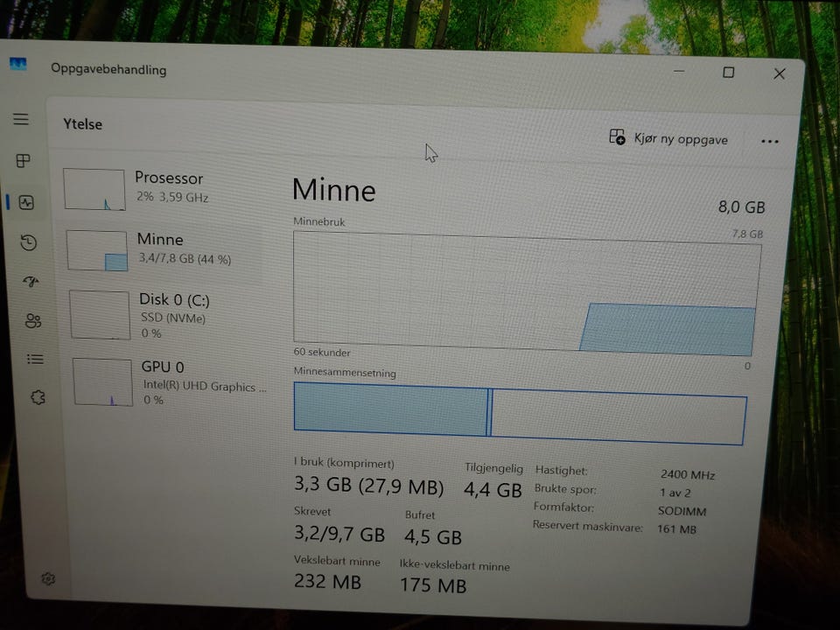The image size is (840, 630).
Task: Click the Oppgavebehandling app icon
Action: 18,64
